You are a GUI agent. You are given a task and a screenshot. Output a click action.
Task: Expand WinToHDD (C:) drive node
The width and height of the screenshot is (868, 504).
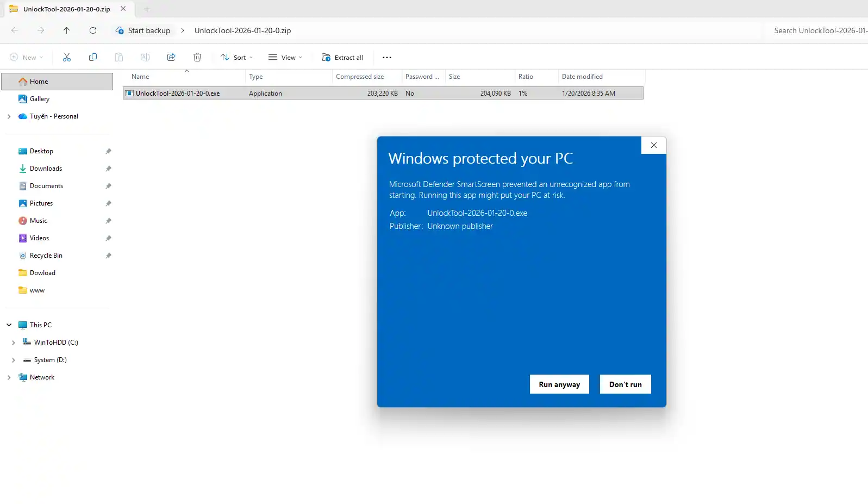click(13, 343)
